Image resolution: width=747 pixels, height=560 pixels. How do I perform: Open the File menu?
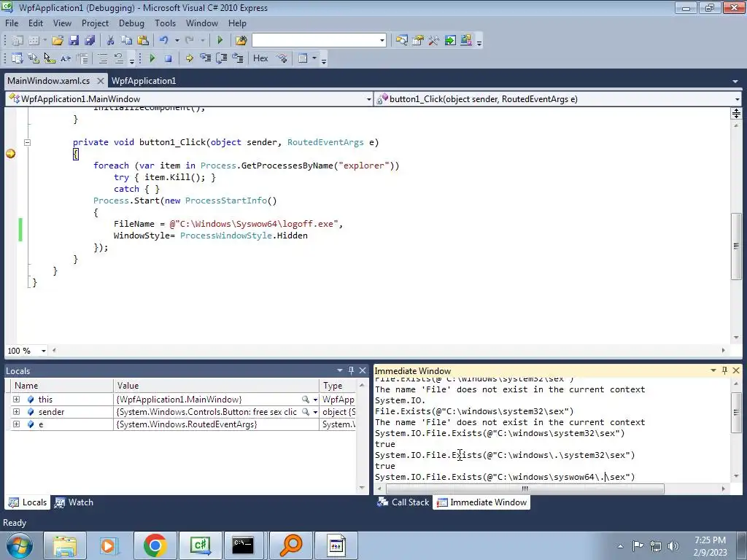[12, 23]
